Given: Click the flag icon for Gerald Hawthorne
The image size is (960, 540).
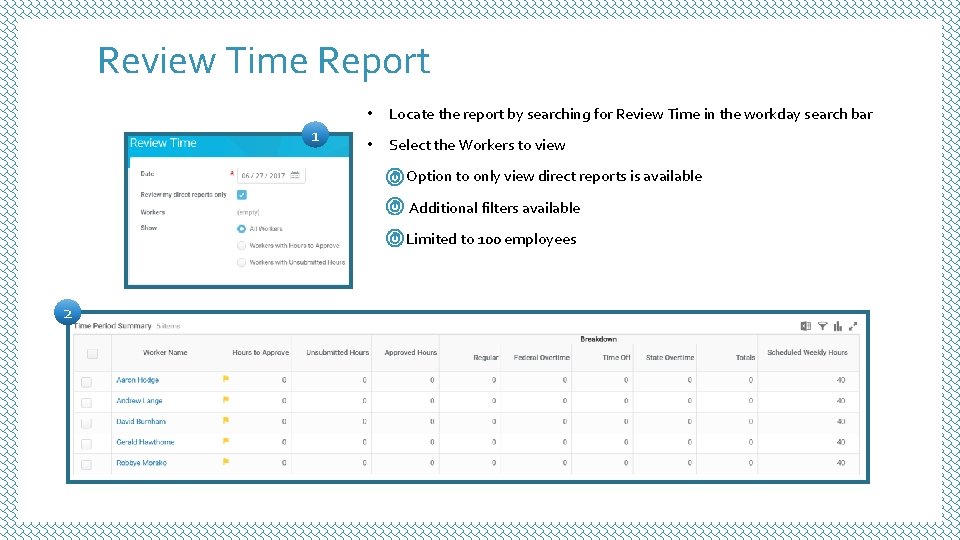Looking at the screenshot, I should point(226,441).
